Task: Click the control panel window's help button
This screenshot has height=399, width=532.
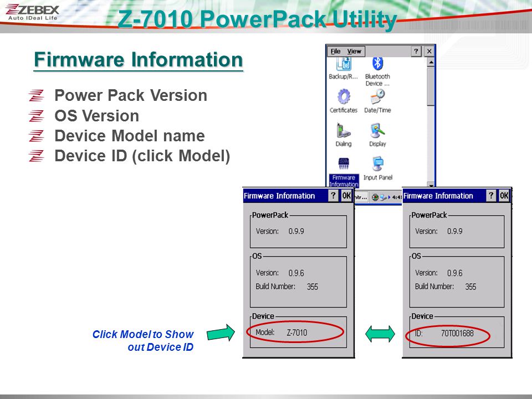Action: pos(416,51)
